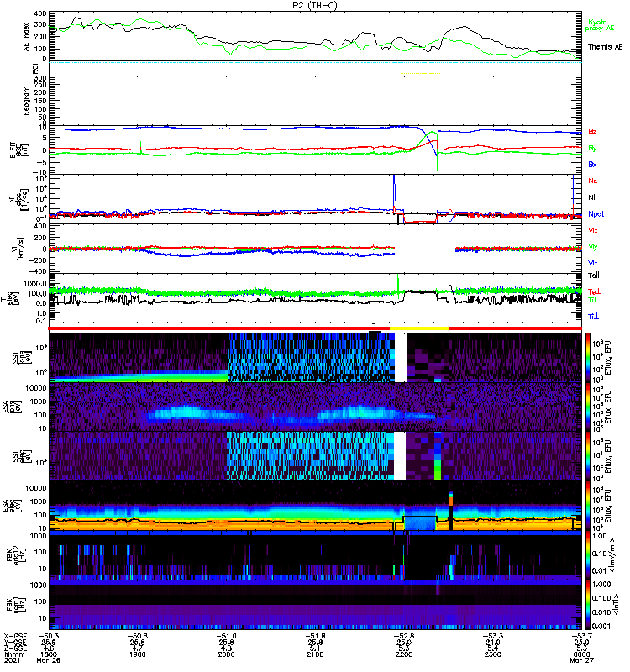630x672 pixels.
Task: Click the X-GSE value -52.8
Action: click(x=404, y=637)
